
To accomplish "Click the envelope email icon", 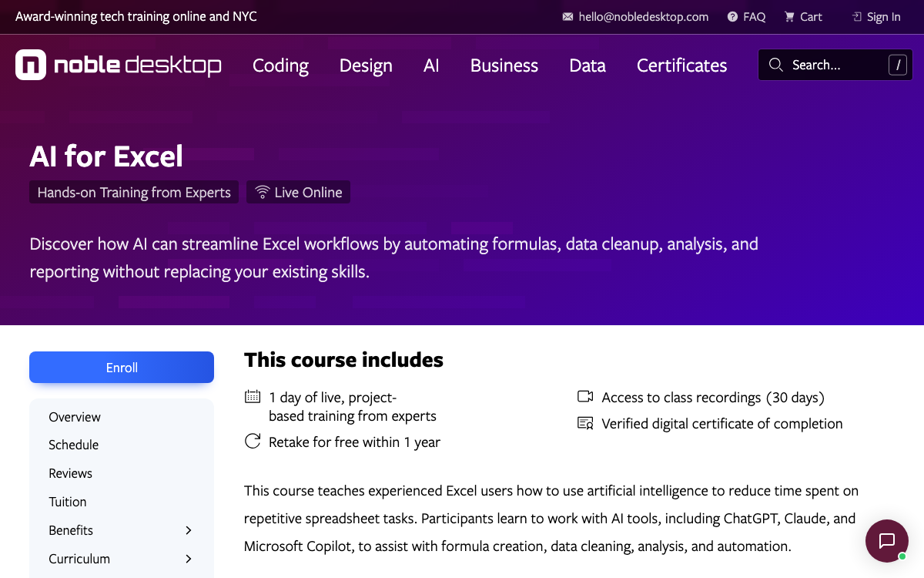I will tap(568, 17).
